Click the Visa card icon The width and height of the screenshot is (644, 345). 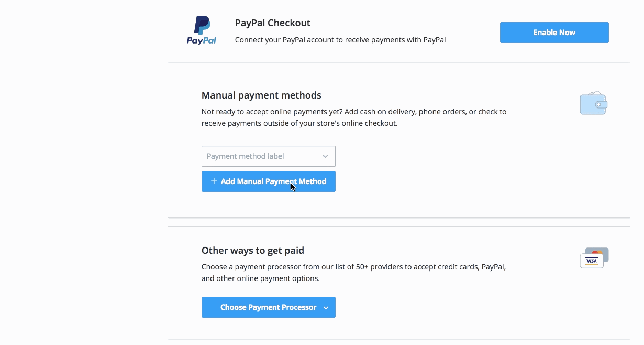(591, 261)
